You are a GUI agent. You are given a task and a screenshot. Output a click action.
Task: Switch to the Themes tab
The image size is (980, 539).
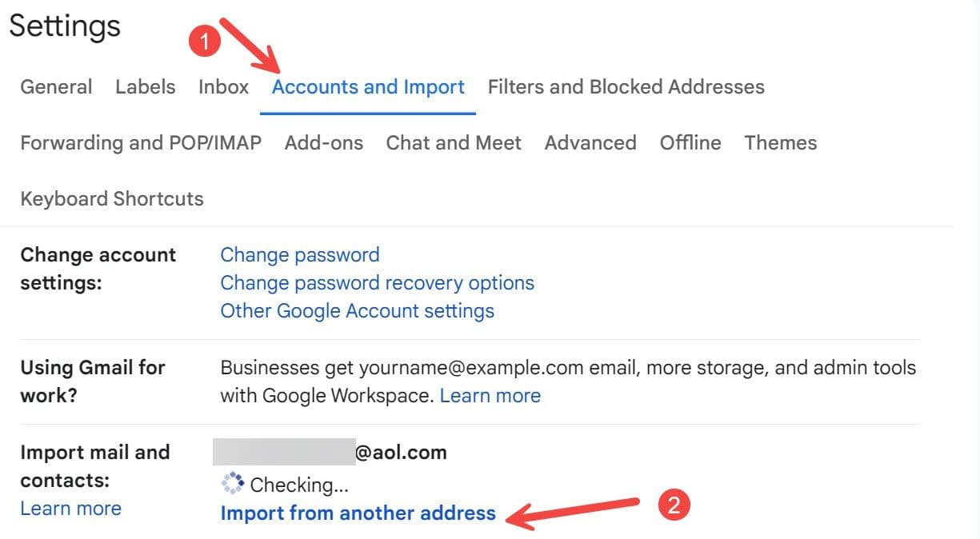pyautogui.click(x=780, y=142)
